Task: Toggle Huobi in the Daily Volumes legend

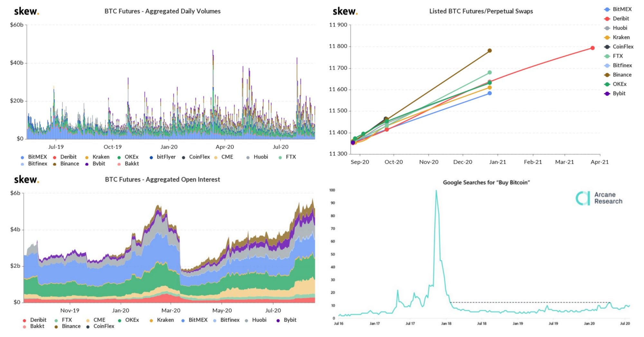Action: coord(257,157)
